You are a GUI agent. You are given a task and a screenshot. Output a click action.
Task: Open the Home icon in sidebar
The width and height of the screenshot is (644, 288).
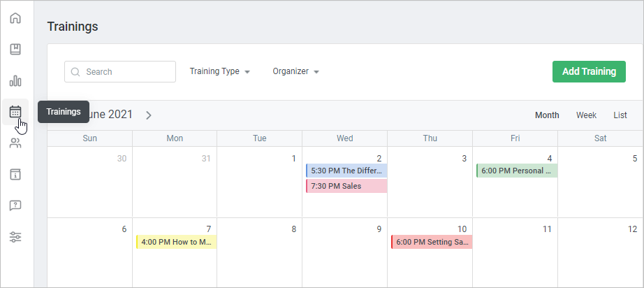(15, 18)
